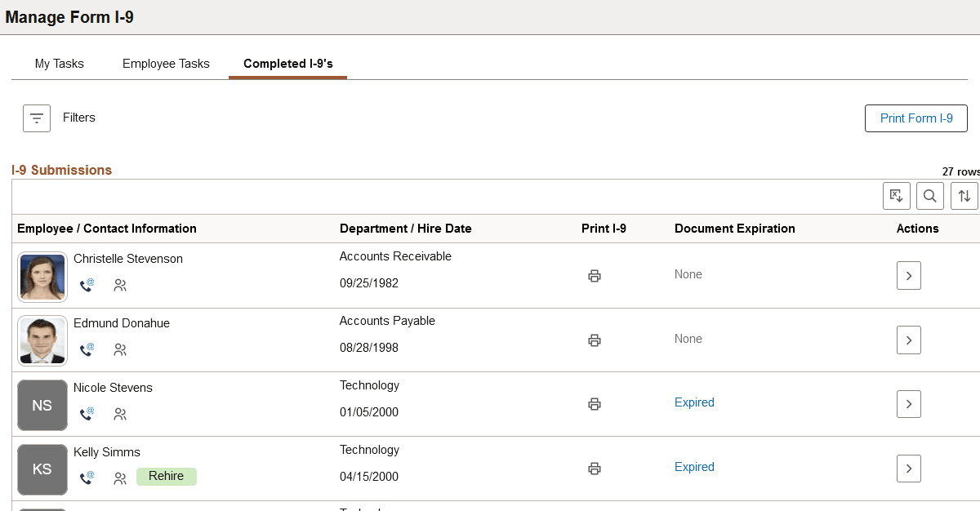Click the grid sort arrows icon
The image size is (980, 511).
[x=964, y=196]
